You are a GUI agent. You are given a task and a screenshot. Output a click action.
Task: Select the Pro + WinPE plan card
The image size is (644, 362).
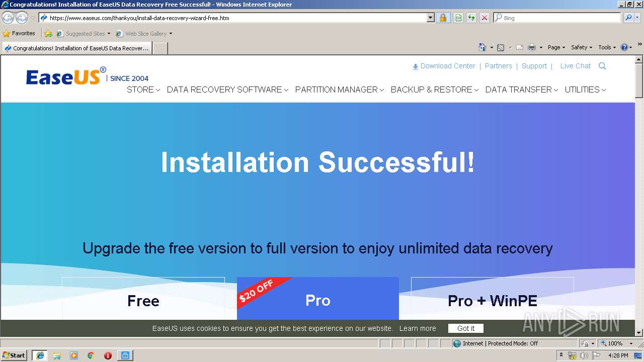[492, 299]
